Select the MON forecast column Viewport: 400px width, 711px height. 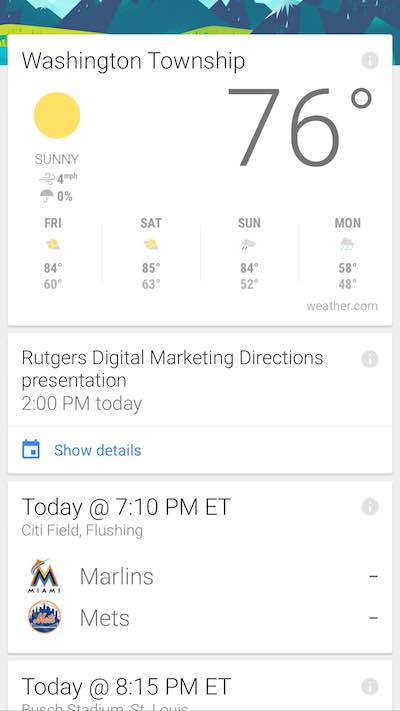pos(347,256)
